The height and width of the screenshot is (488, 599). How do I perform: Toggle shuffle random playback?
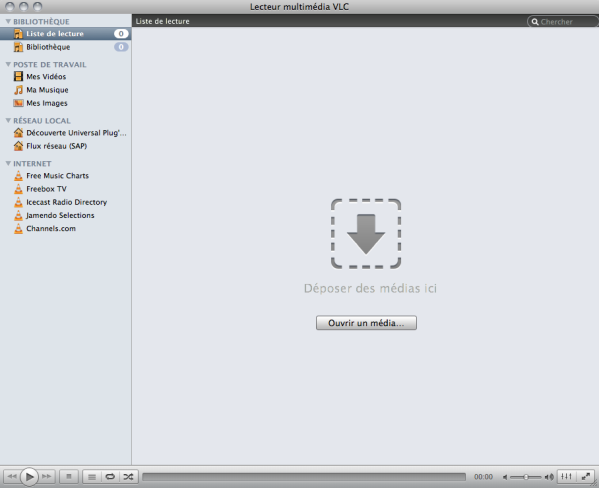tap(128, 477)
